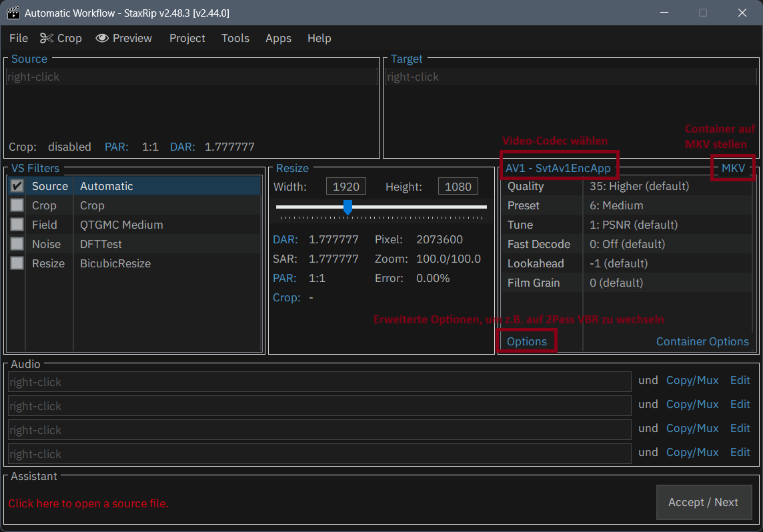Edit the first audio track

[x=740, y=380]
